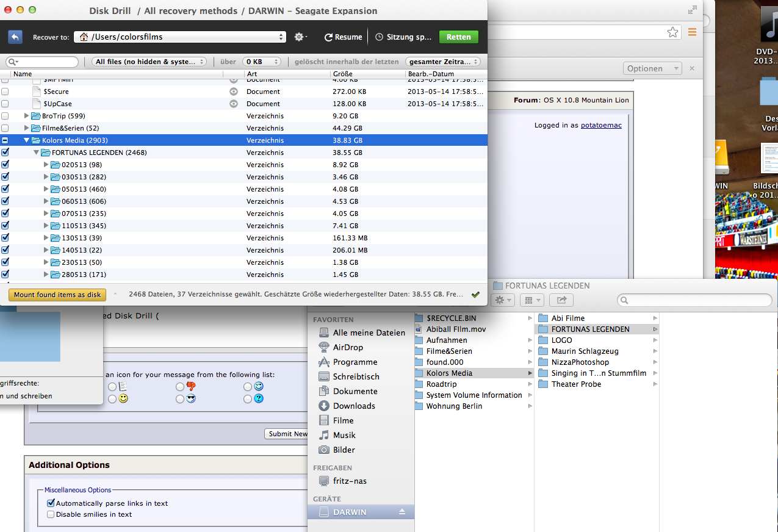The image size is (778, 532).
Task: Expand the 060513 folder
Action: [46, 201]
